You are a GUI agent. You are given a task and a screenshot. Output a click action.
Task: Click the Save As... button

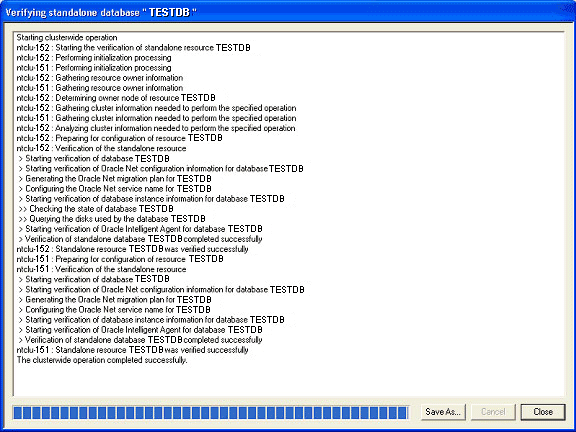point(443,412)
